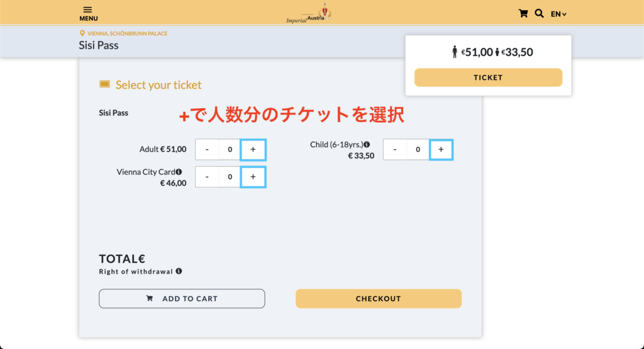Open the EN language dropdown
This screenshot has height=349, width=644.
[x=558, y=14]
